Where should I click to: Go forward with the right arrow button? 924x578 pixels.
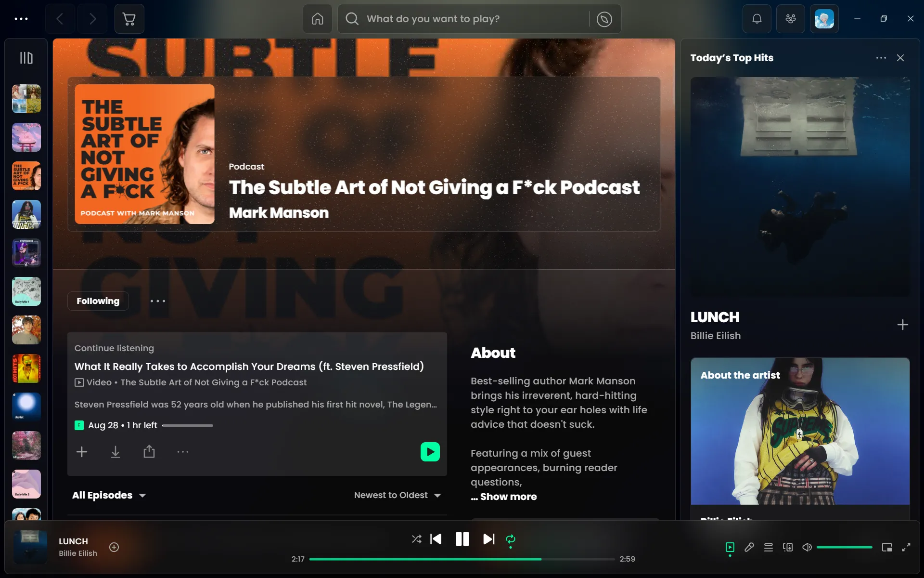click(x=92, y=19)
